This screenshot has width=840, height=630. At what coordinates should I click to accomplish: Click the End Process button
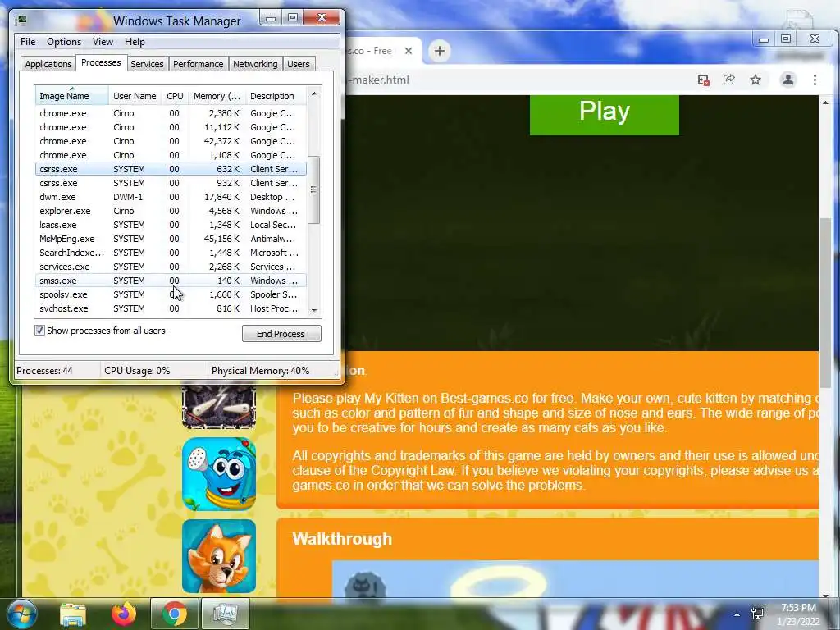click(x=281, y=334)
